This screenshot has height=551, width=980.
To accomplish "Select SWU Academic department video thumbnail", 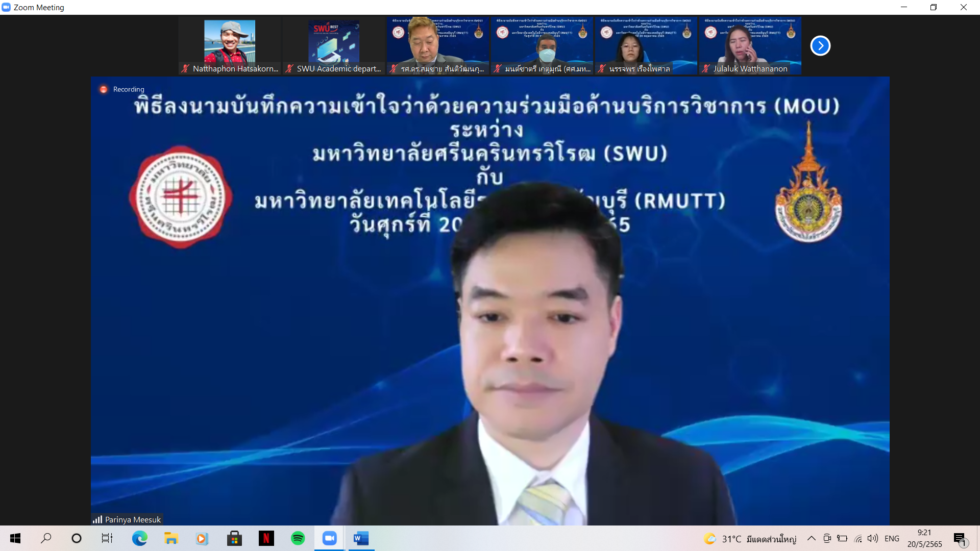I will 334,46.
